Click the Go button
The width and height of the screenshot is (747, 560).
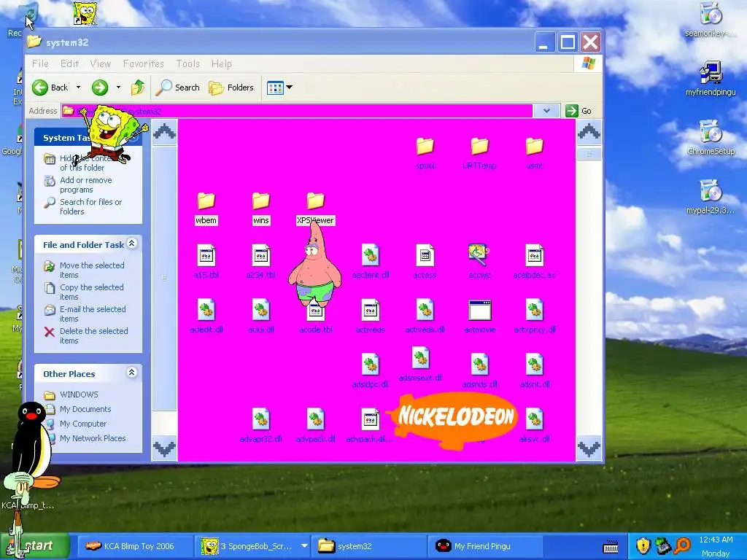tap(578, 111)
